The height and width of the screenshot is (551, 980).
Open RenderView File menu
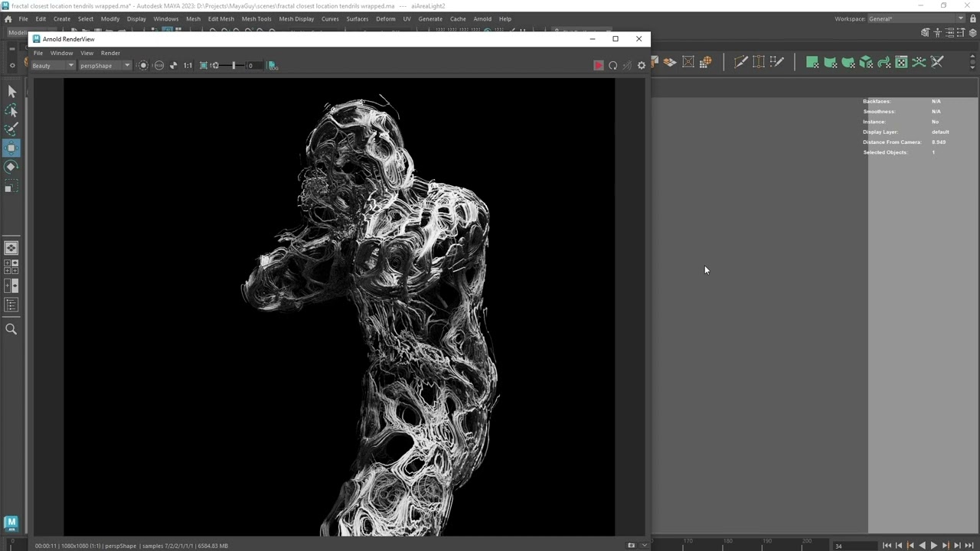[38, 53]
